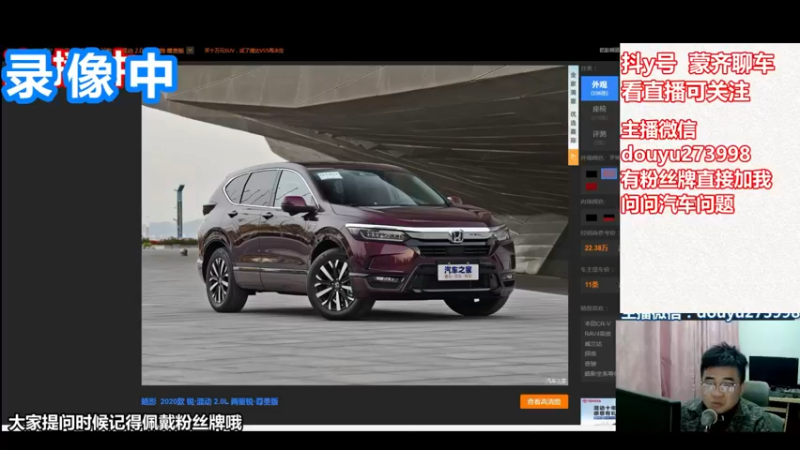Open the 11条 owner price entries link
800x450 pixels.
[x=591, y=285]
